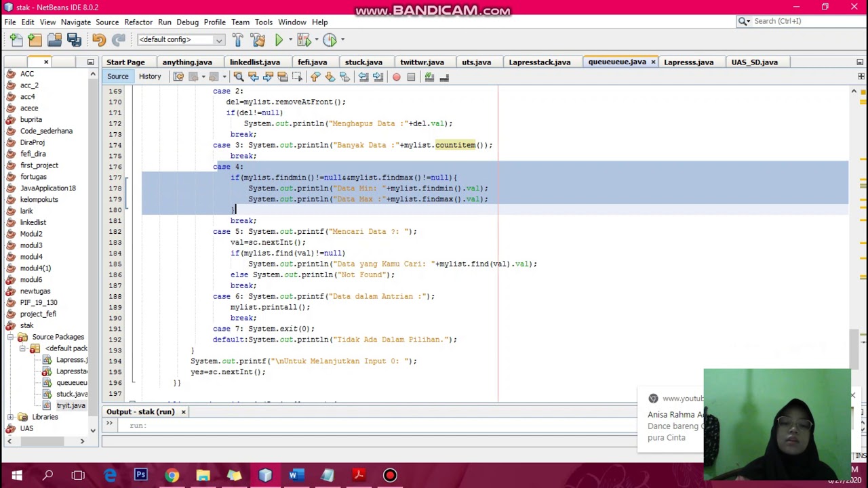Select tryit.java in the project tree
868x488 pixels.
[71, 405]
